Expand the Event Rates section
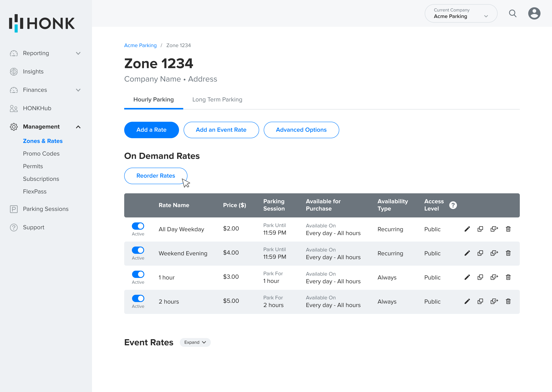Screen dimensions: 552x392 (x=195, y=342)
